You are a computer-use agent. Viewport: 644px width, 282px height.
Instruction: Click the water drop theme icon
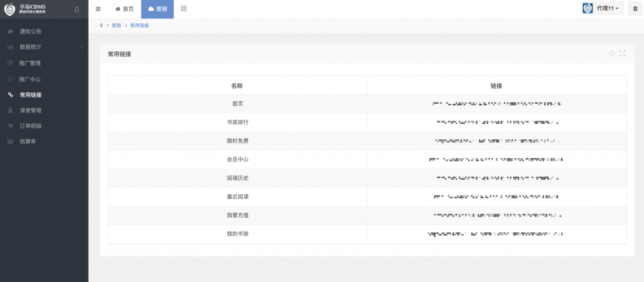click(x=76, y=9)
